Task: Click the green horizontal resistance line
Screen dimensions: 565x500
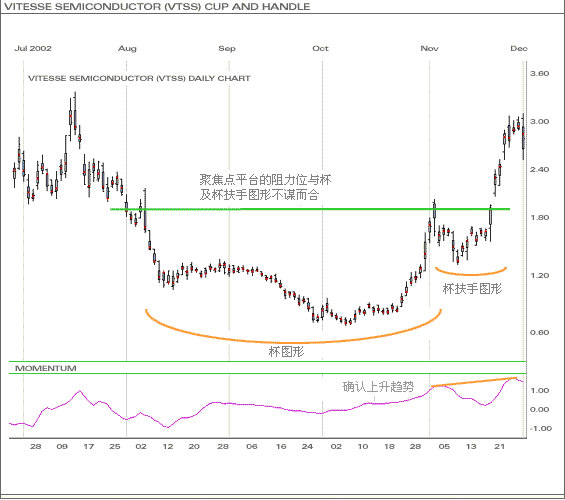Action: [310, 209]
